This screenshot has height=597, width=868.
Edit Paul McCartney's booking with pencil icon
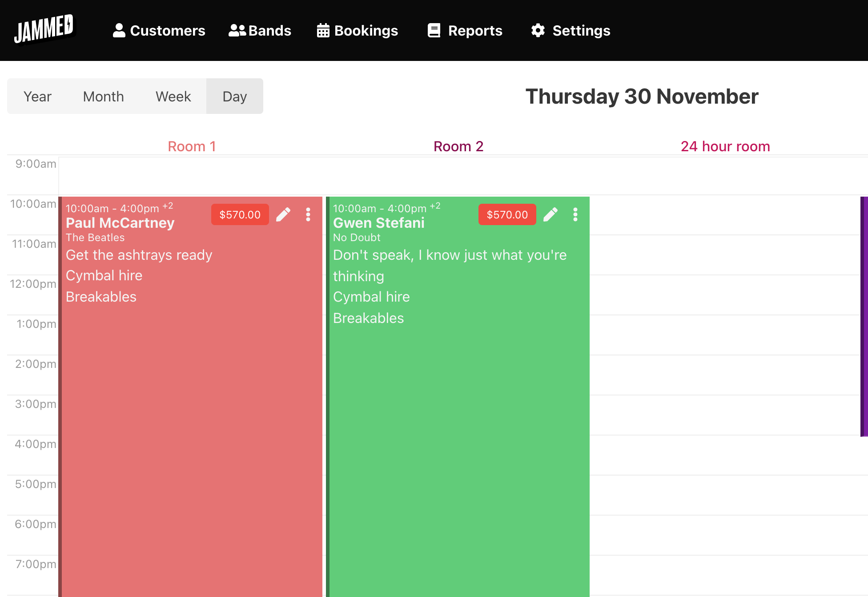tap(284, 214)
